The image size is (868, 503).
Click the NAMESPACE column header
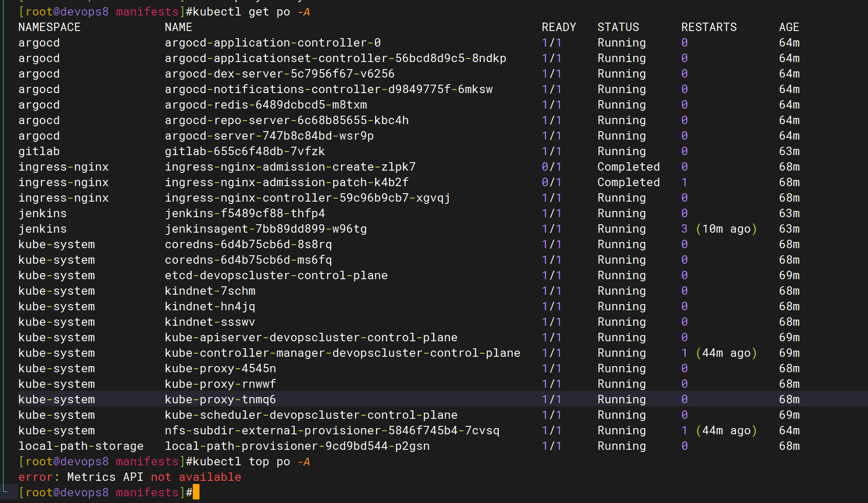[50, 27]
